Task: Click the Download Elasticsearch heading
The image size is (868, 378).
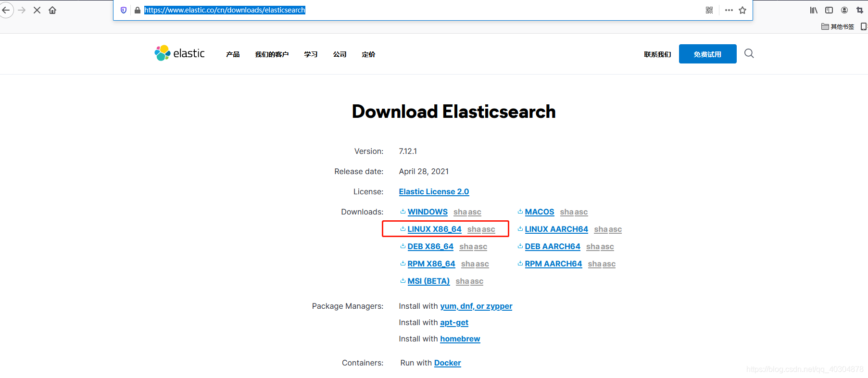Action: coord(454,112)
